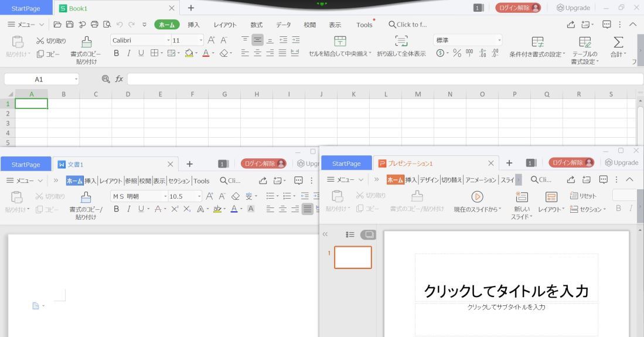Click the ログイン解除 button in spreadsheet window
Screen dimensions: 644x337
click(x=518, y=8)
